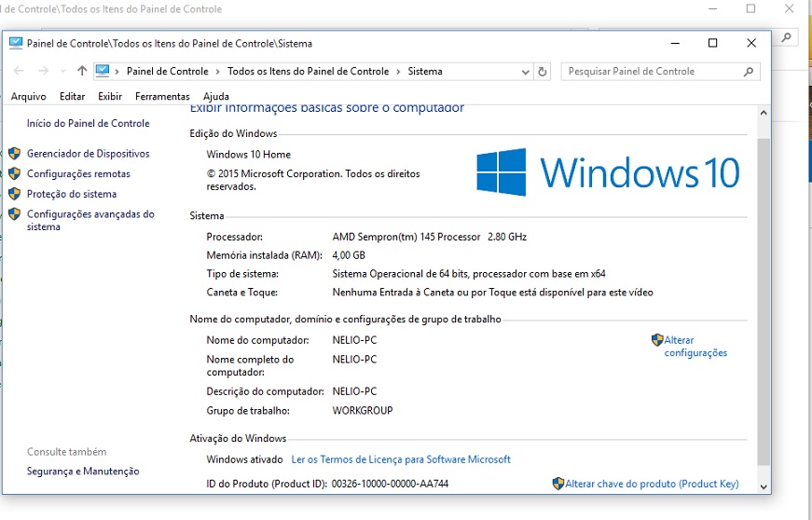The image size is (812, 520).
Task: Click 'NELIO-PC' next to Nome do computador
Action: click(355, 340)
